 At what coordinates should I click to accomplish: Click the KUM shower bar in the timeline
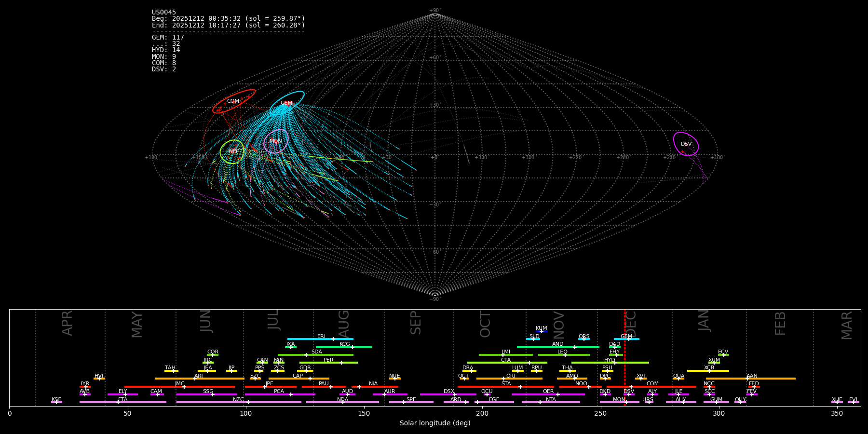pos(542,331)
